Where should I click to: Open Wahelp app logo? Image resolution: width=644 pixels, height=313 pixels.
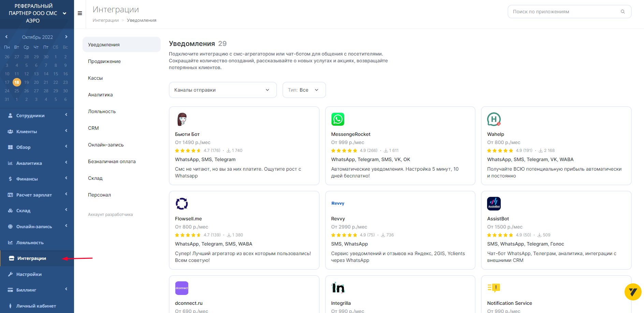point(494,119)
